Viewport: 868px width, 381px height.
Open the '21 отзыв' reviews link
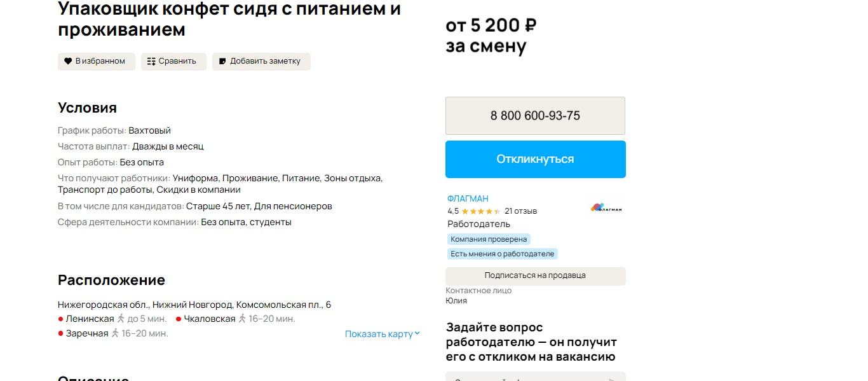520,211
